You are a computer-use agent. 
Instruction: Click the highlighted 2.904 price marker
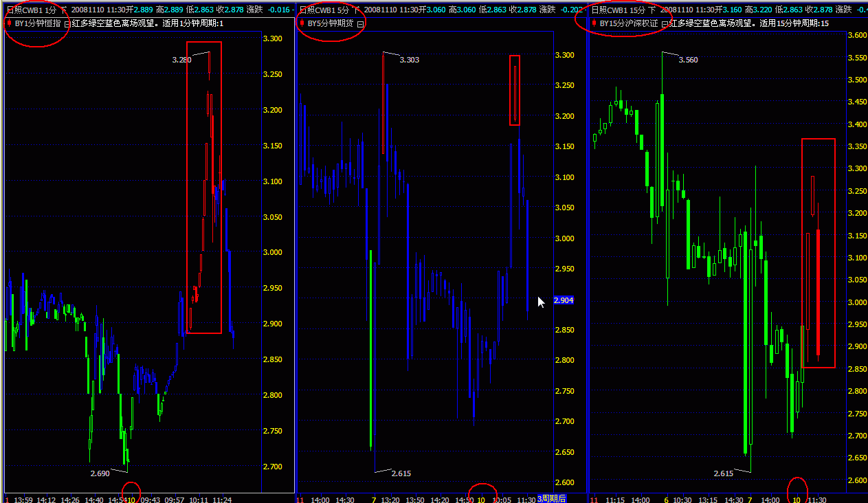point(563,300)
